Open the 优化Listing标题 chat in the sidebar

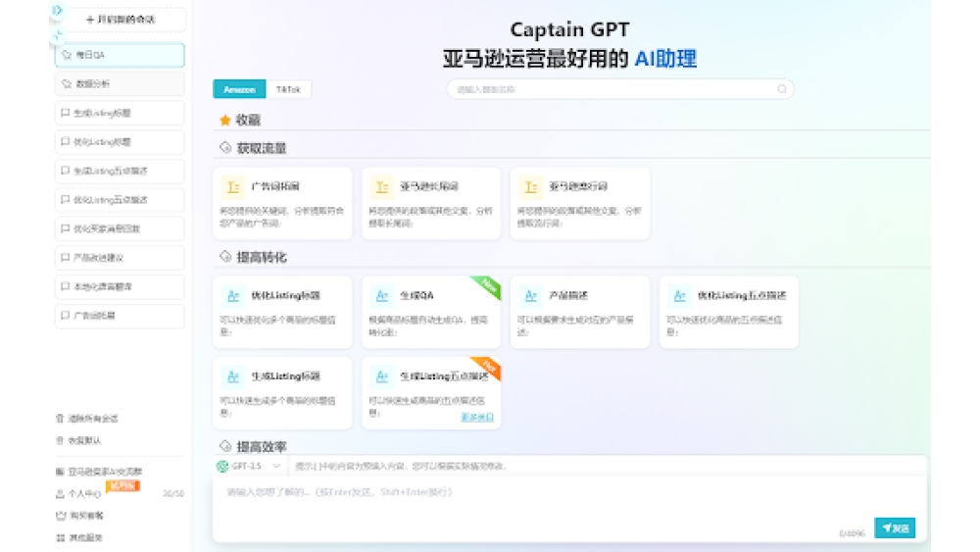(120, 142)
